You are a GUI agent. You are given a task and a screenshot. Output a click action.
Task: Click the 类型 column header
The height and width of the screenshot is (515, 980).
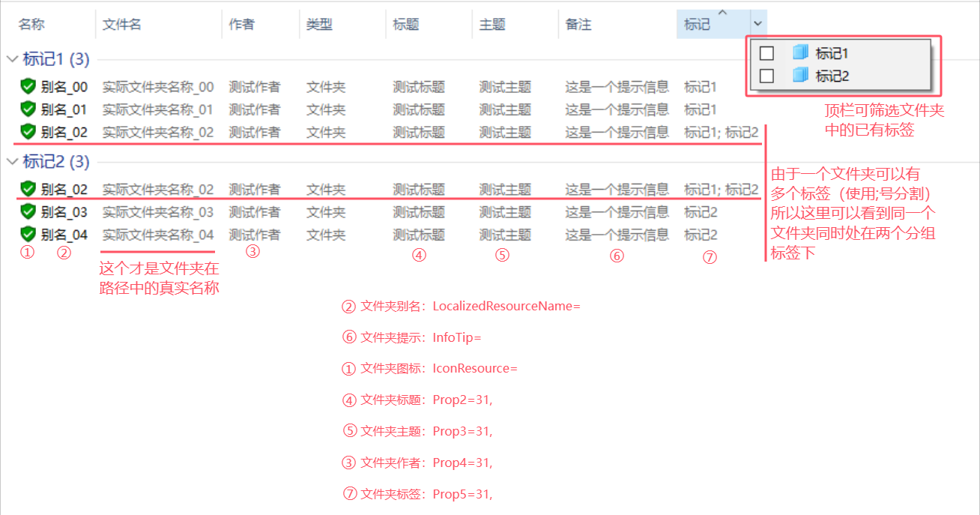pos(319,25)
